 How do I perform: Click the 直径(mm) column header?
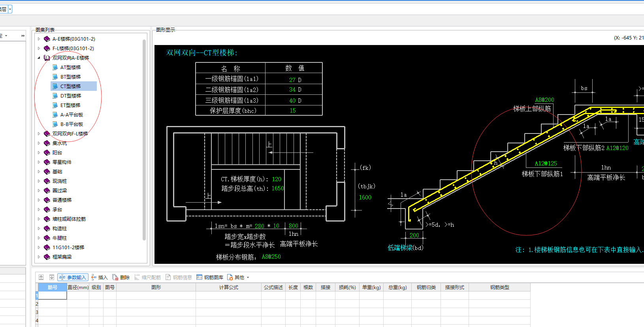pyautogui.click(x=78, y=287)
